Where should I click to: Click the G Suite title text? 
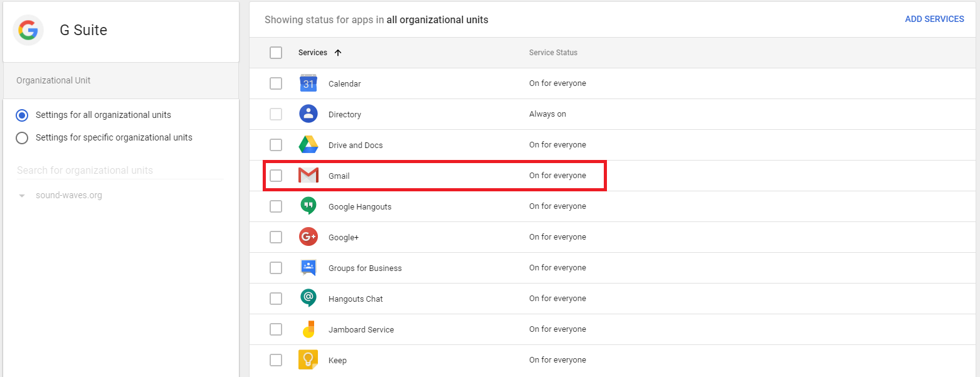83,30
